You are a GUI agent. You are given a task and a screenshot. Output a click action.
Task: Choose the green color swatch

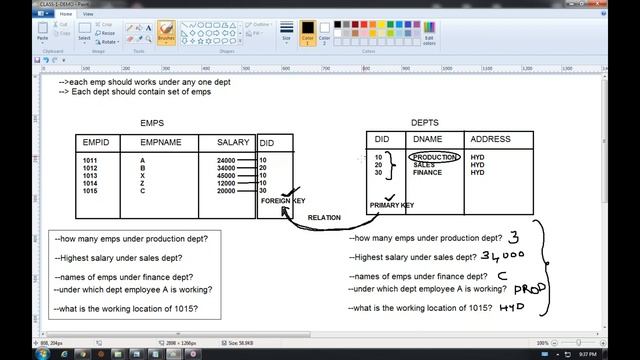[390, 24]
